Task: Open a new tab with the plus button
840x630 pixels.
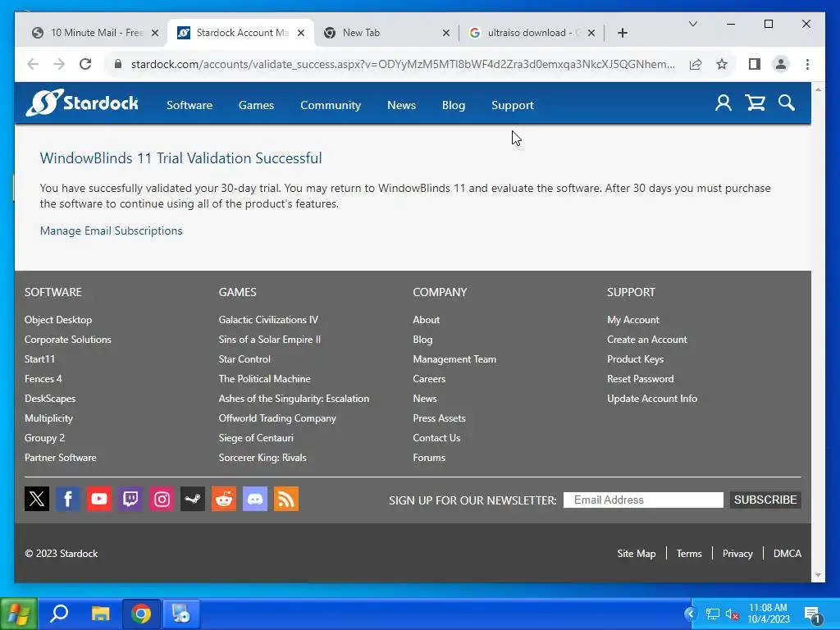Action: point(622,33)
